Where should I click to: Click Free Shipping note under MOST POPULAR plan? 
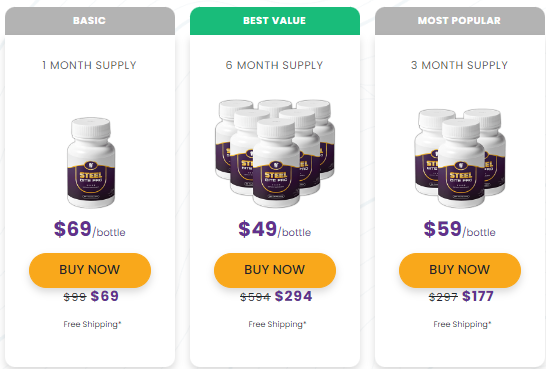coord(462,324)
